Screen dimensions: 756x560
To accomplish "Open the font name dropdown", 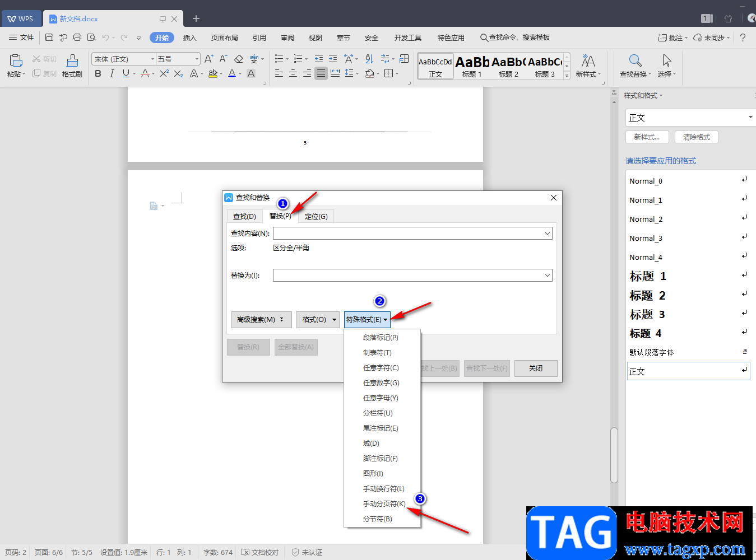I will (152, 59).
